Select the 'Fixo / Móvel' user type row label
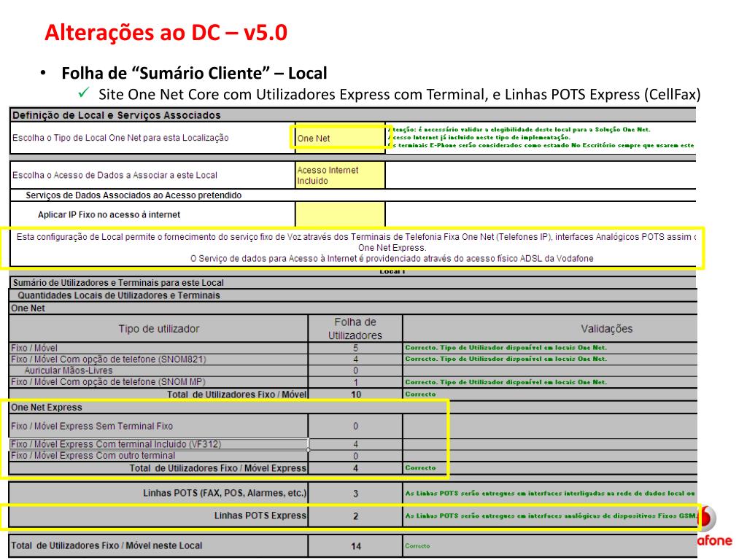 34,348
